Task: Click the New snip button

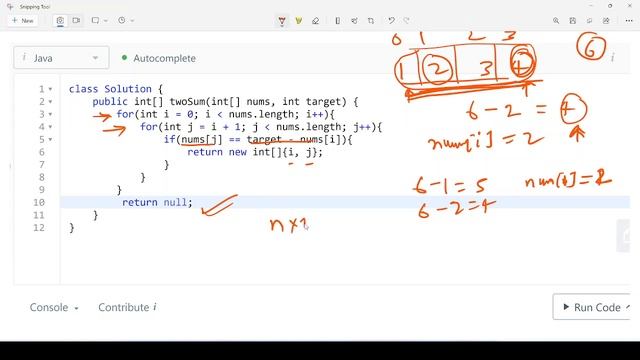Action: click(22, 20)
